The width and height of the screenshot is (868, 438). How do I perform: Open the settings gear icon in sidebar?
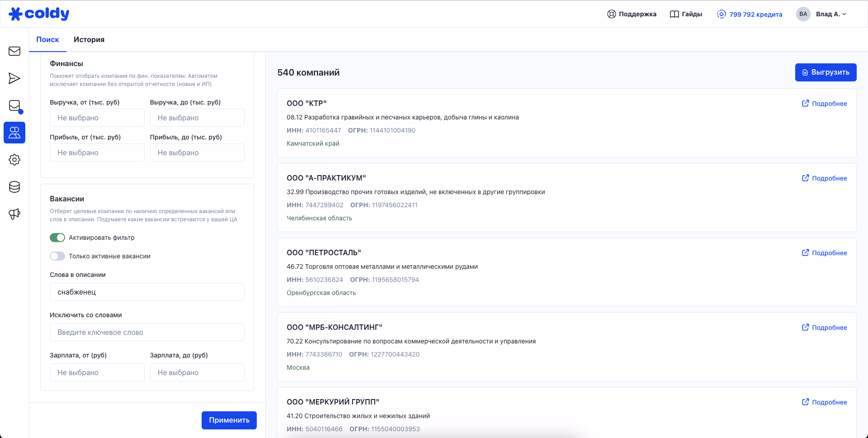[14, 160]
